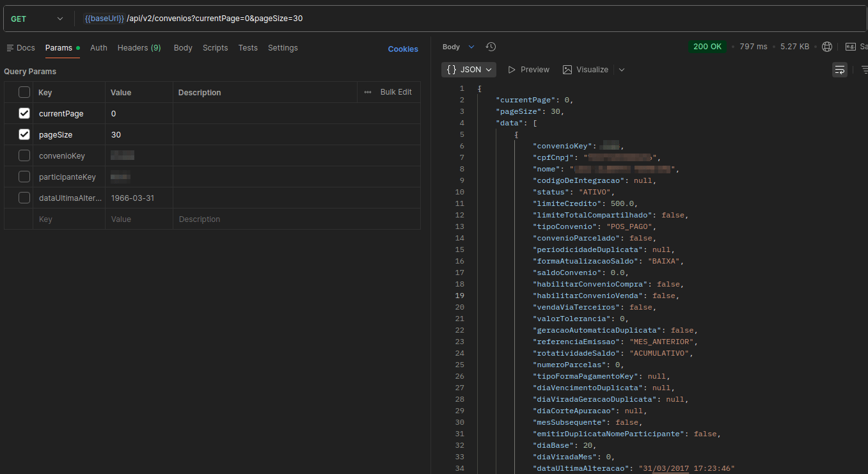Click the Description column header

tap(200, 92)
